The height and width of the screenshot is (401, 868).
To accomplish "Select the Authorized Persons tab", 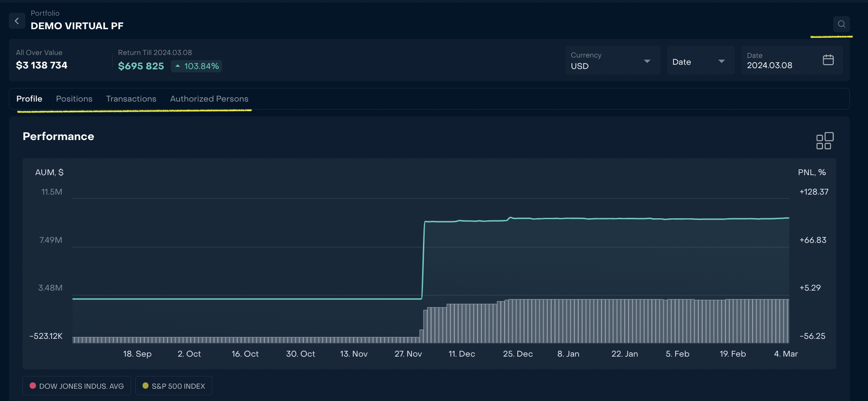I will [209, 99].
